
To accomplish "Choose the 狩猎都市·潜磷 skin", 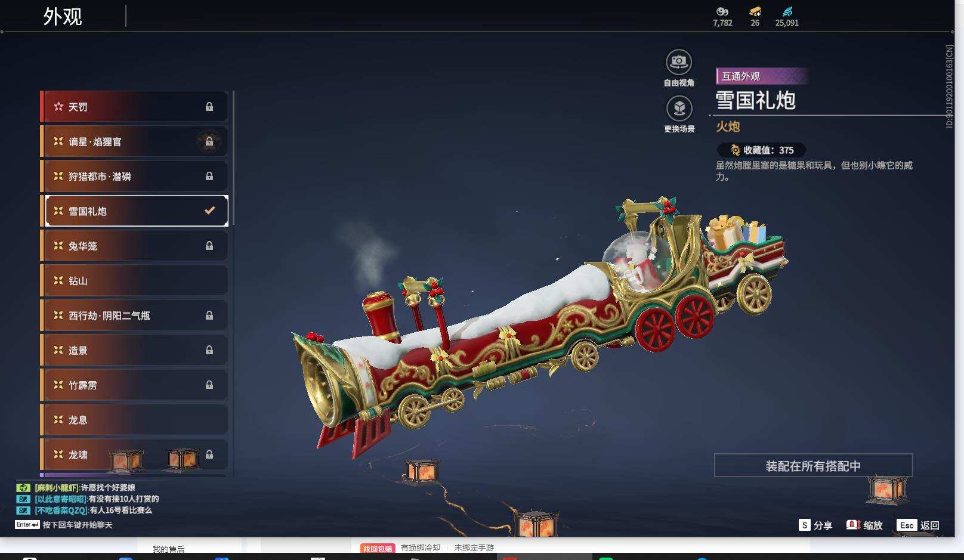I will click(x=135, y=176).
